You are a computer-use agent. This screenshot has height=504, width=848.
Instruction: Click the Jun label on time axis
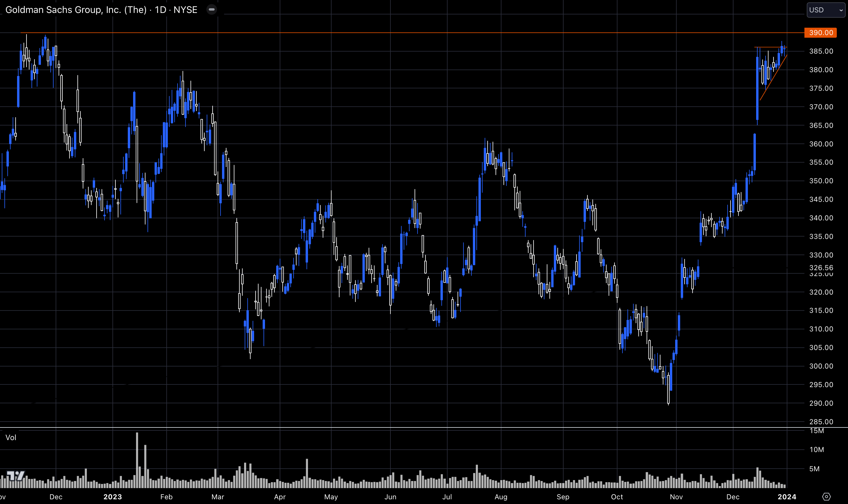click(x=390, y=497)
